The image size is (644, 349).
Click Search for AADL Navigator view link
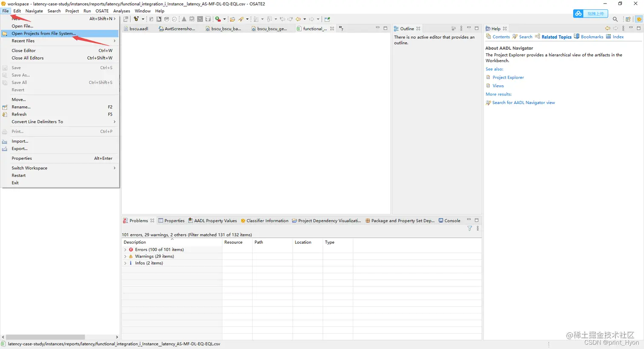pyautogui.click(x=523, y=103)
